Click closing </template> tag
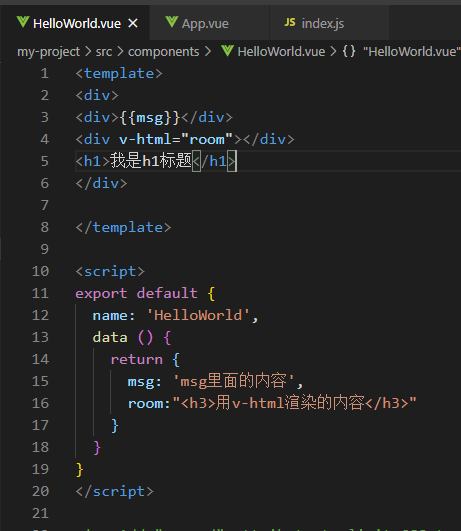The width and height of the screenshot is (461, 531). 123,228
